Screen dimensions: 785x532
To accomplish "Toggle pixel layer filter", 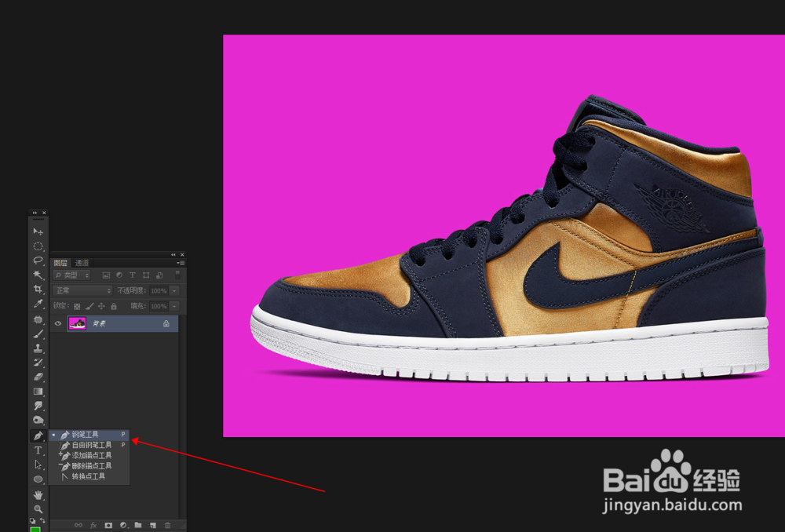I will pos(106,275).
